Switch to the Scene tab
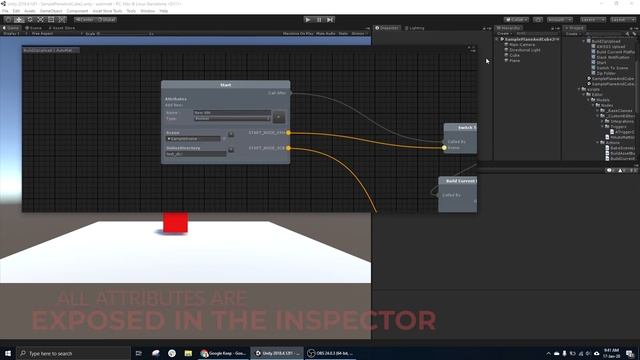Screen dimensions: 640x360 tap(34, 28)
